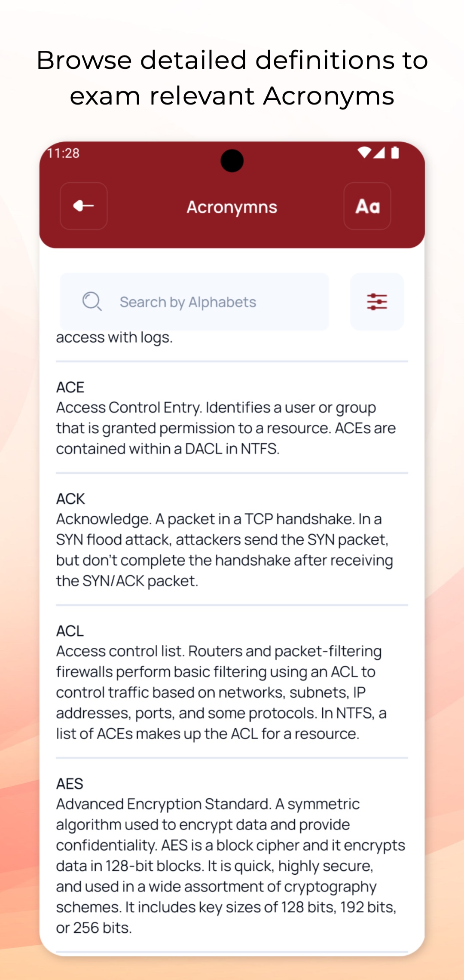464x980 pixels.
Task: Tap the Access Control Entry definition text
Action: [x=226, y=428]
